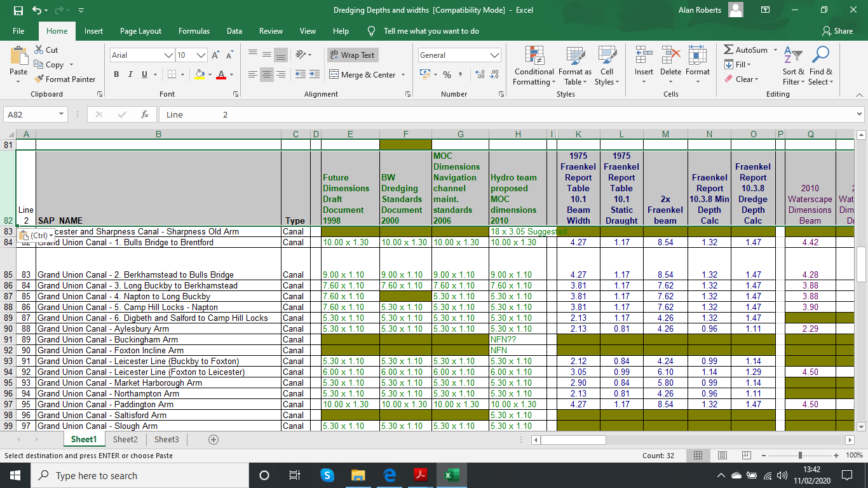The image size is (868, 488).
Task: Align text to the left
Action: click(x=253, y=74)
